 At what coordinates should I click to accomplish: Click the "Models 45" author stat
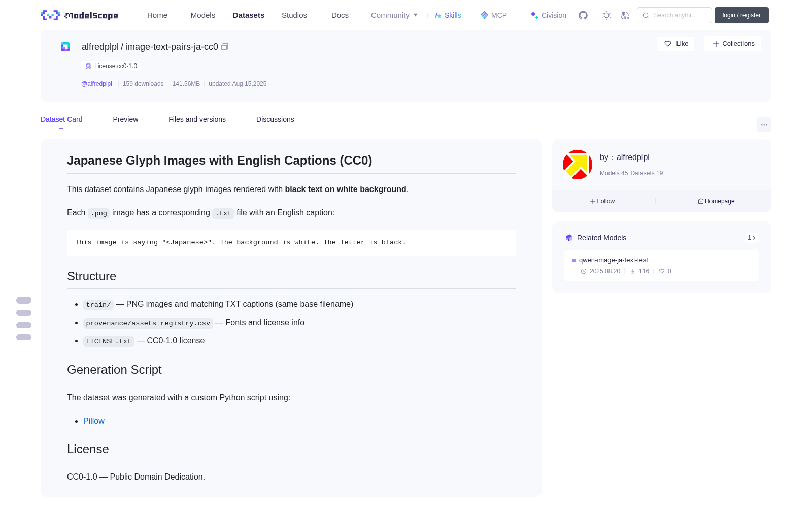tap(614, 173)
